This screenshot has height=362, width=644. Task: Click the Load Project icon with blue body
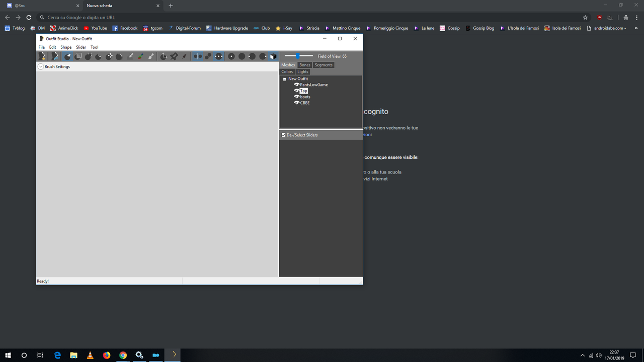[x=54, y=56]
